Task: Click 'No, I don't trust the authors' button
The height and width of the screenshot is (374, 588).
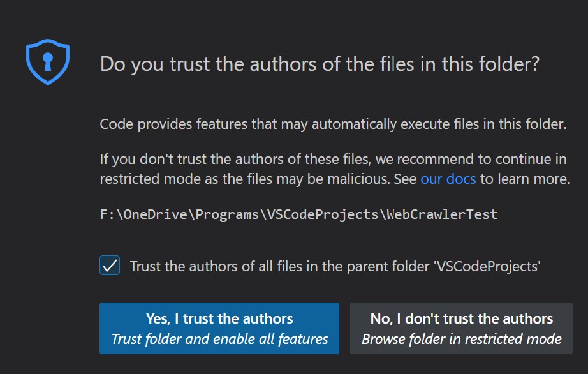Action: point(461,328)
